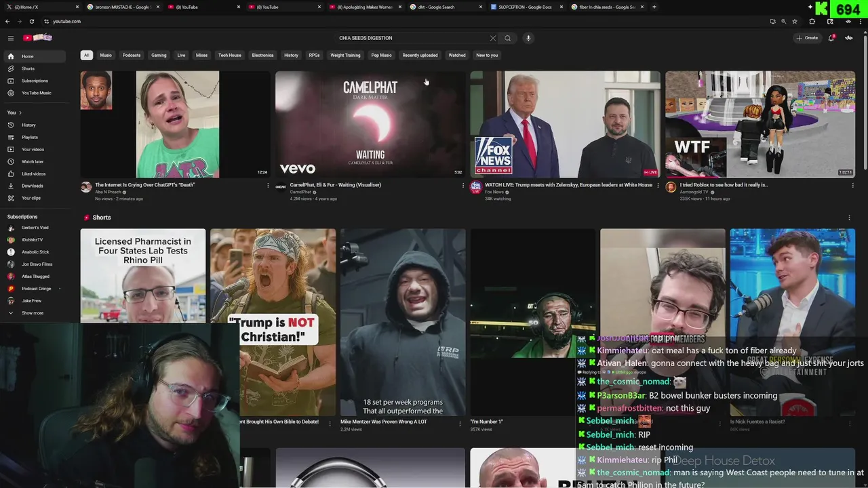The image size is (868, 488).
Task: Open Roblox WTF video thumbnail
Action: (x=760, y=124)
